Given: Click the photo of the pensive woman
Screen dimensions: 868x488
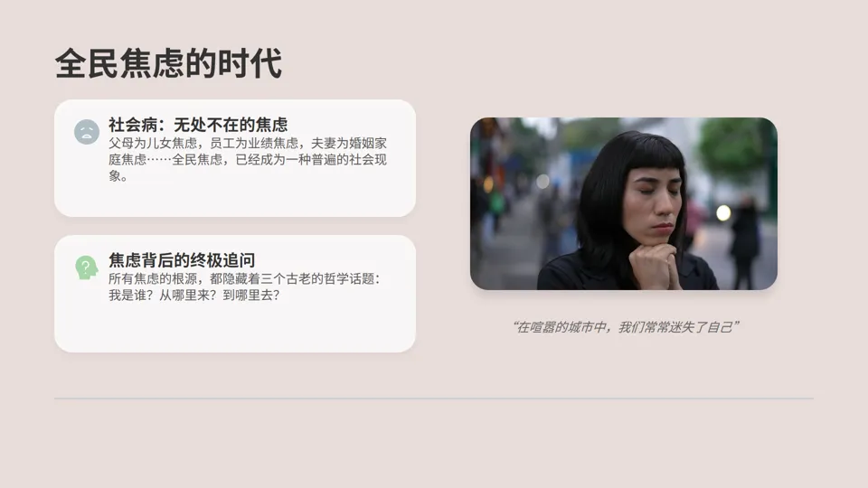Looking at the screenshot, I should (623, 203).
